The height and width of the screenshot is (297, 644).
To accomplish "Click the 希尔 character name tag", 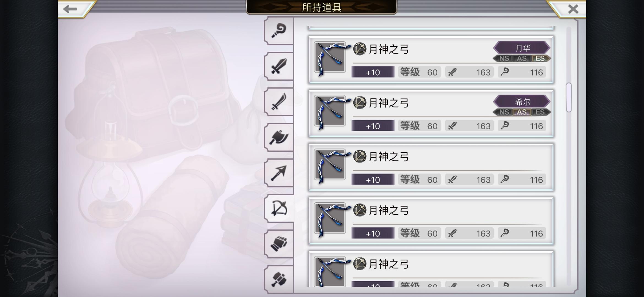I will pos(522,102).
